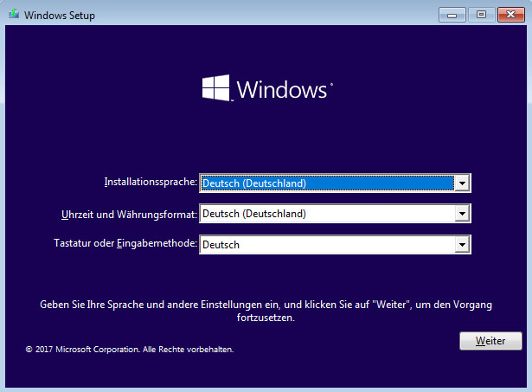Minimize the Windows Setup window
Screen dimensions: 532x392
(452, 15)
